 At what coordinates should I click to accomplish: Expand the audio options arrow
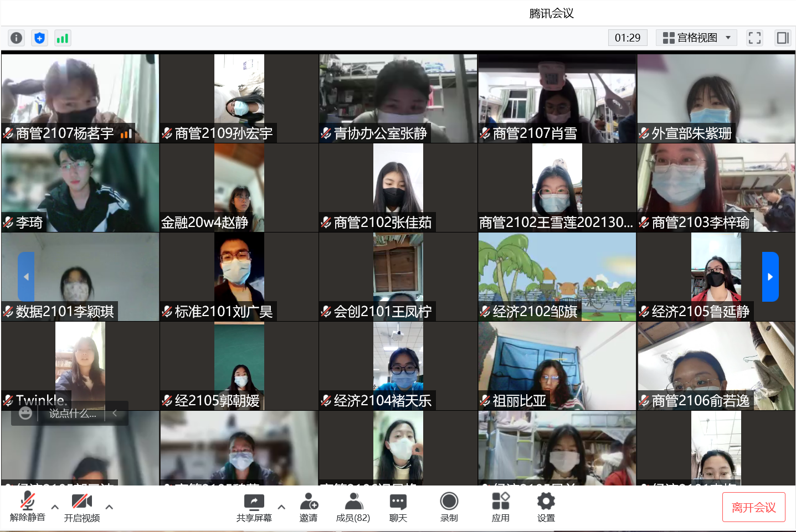(55, 507)
